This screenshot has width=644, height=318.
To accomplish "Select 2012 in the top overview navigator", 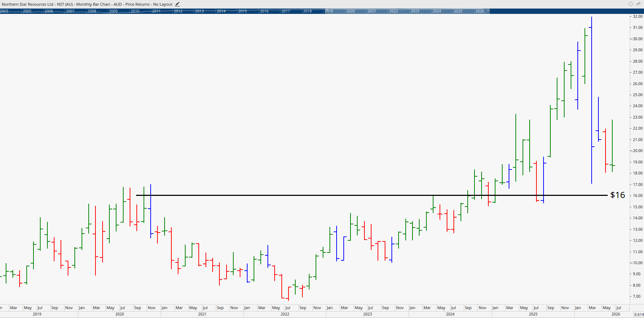I will 178,11.
